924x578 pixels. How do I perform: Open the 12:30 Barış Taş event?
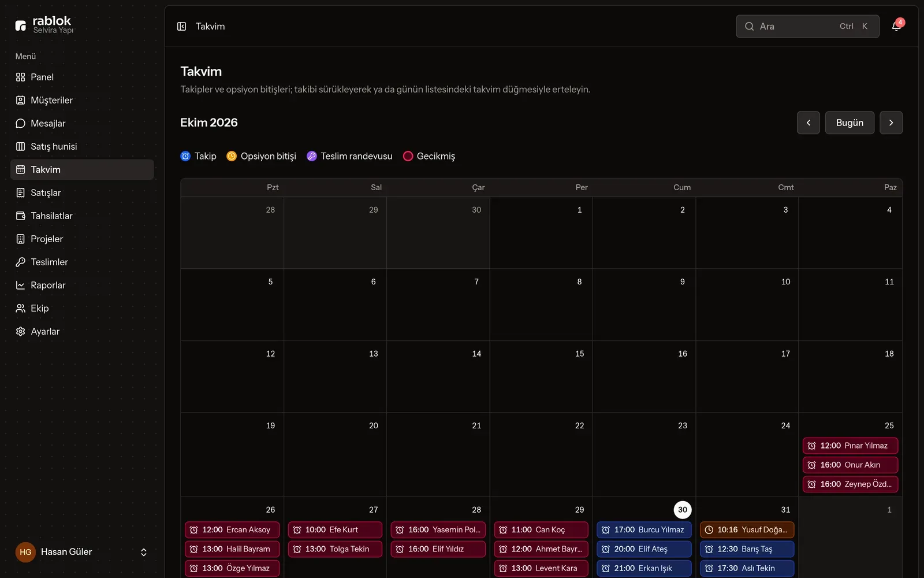747,549
